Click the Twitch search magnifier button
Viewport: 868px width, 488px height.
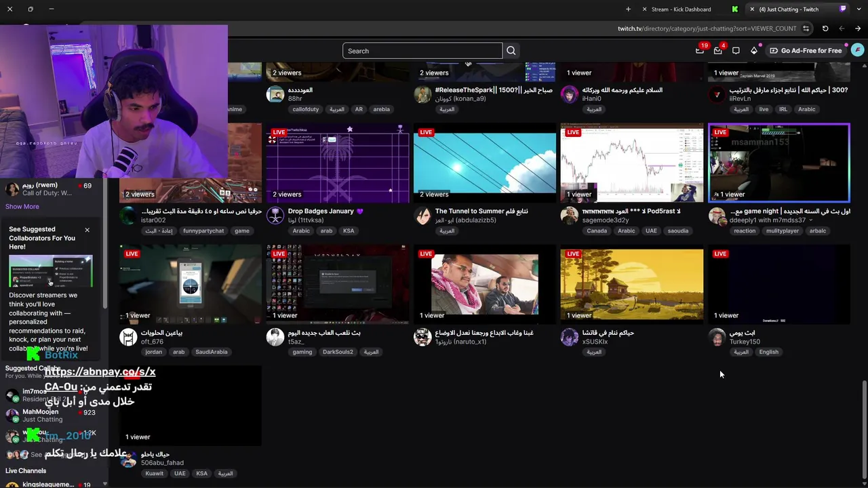[511, 51]
